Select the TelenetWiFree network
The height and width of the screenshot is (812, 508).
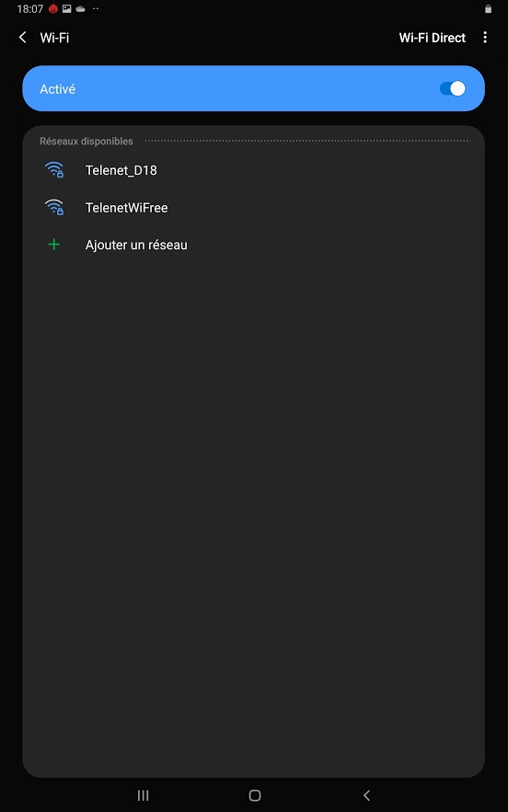[x=253, y=207]
